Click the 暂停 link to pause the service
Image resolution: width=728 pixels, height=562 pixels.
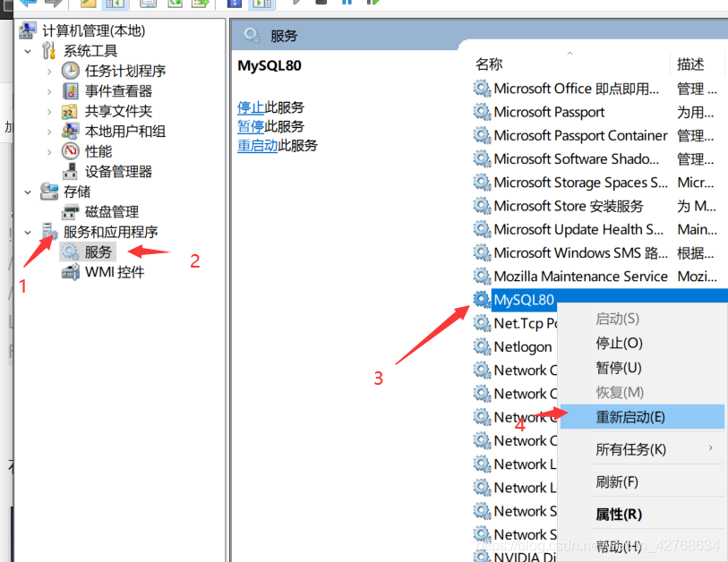point(251,127)
